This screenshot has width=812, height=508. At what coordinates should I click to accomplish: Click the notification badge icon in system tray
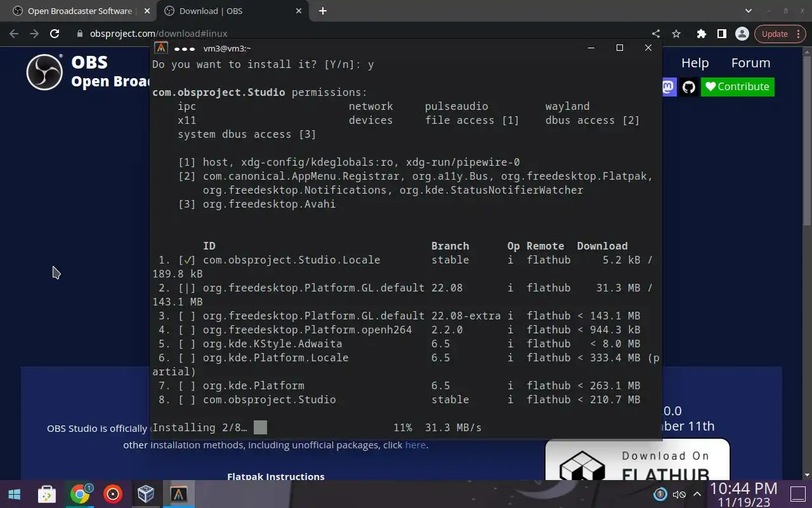click(660, 494)
